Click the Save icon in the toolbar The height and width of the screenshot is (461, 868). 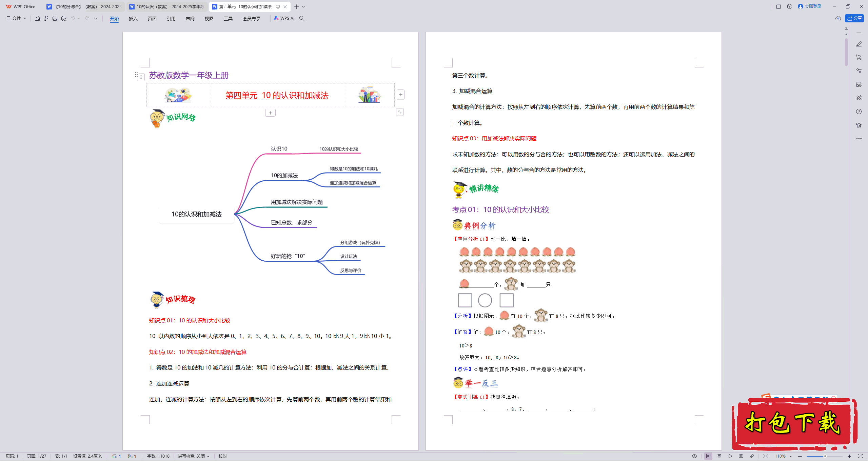click(37, 18)
